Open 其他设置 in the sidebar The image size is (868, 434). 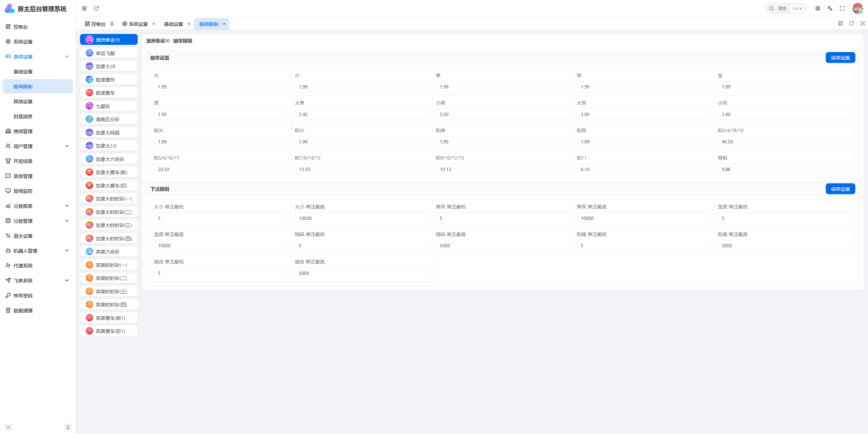(x=38, y=102)
